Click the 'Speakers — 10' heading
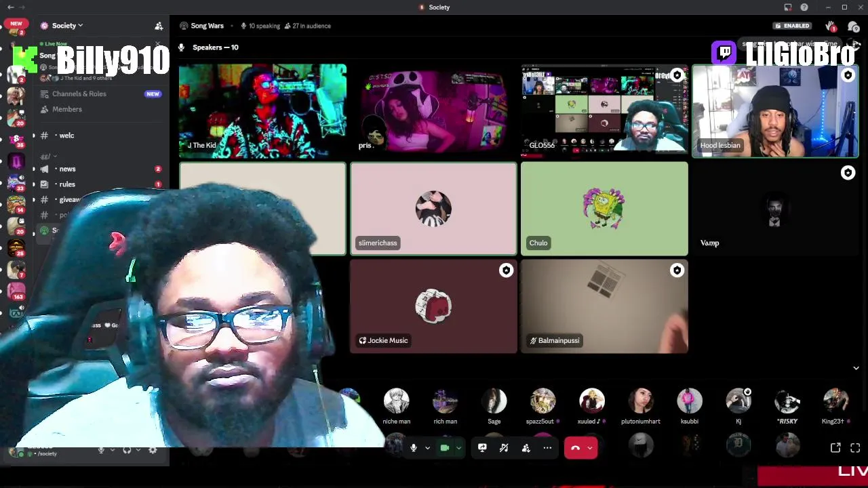The image size is (868, 488). click(x=215, y=47)
